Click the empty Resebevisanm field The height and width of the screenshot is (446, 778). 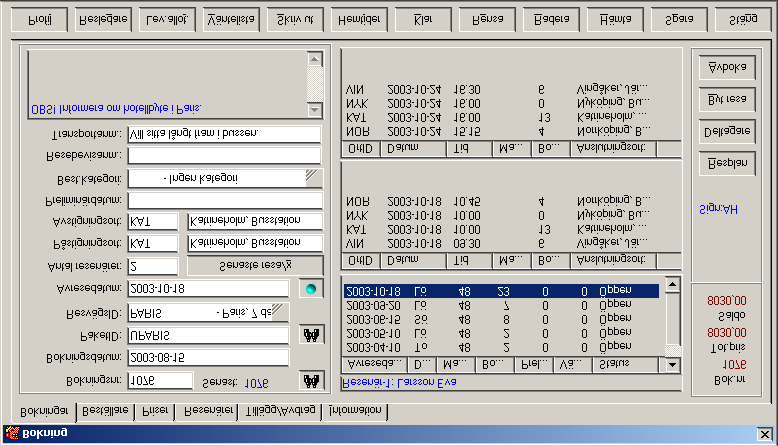(224, 156)
